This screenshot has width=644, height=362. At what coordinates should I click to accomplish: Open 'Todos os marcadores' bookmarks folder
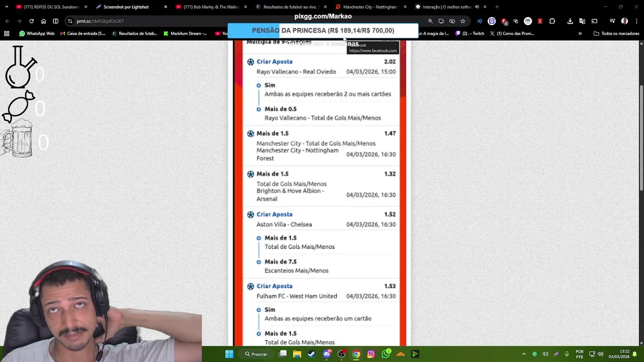pos(616,34)
